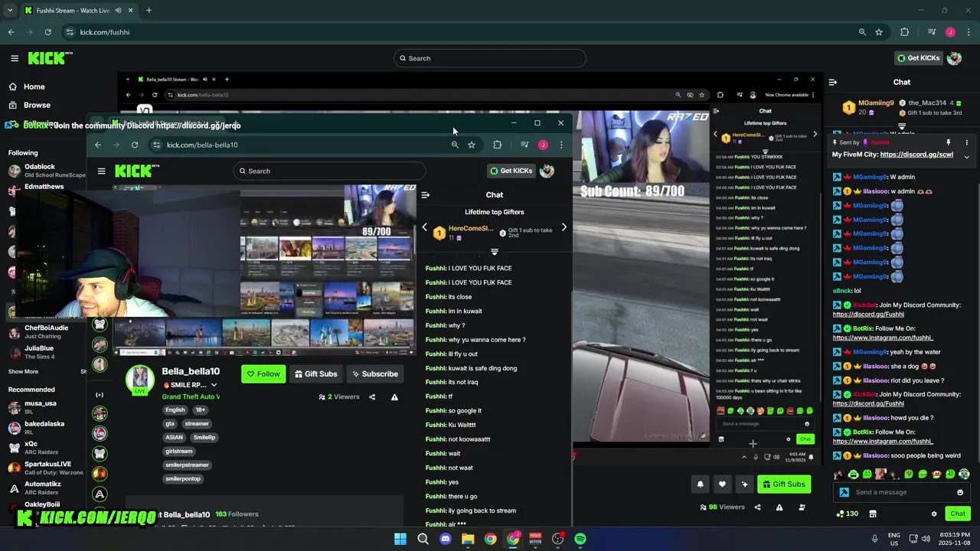
Task: Open outer Chrome three-dot menu
Action: 969,32
